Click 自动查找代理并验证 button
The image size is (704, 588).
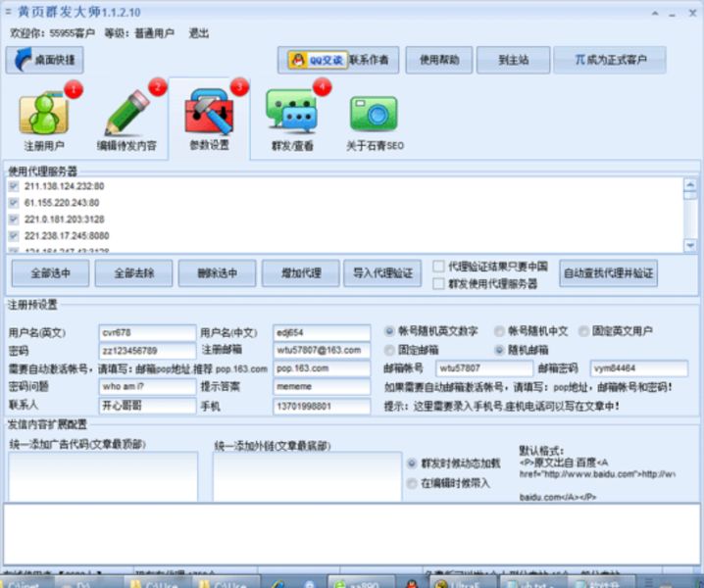click(x=609, y=272)
